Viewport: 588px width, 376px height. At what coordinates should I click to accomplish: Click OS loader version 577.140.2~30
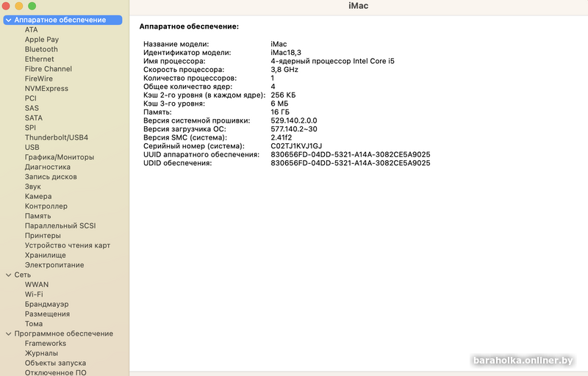point(293,129)
